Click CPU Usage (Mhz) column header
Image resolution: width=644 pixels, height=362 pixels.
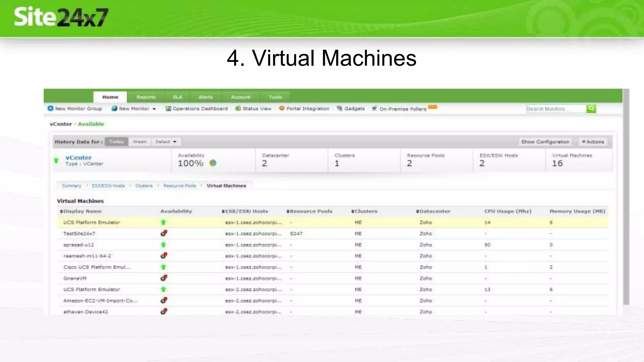tap(508, 211)
